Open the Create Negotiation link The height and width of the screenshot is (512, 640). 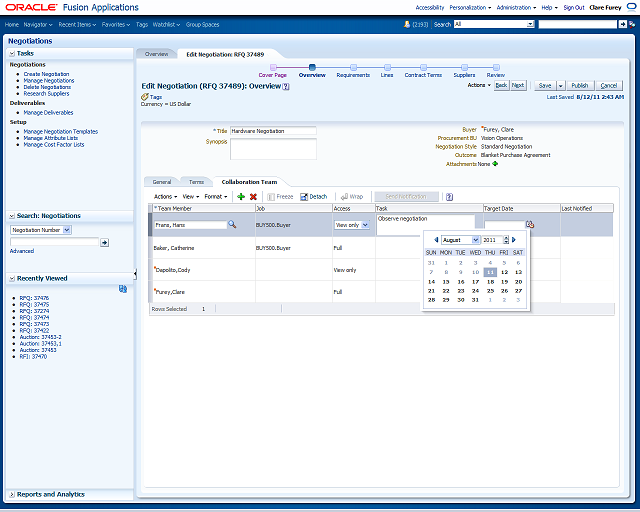tap(46, 74)
